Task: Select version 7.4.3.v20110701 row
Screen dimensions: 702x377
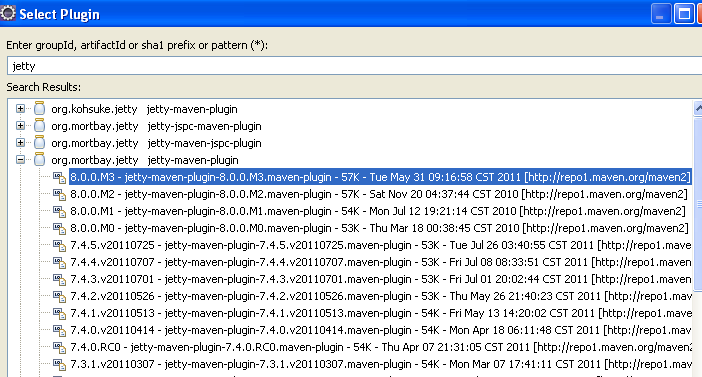Action: [381, 279]
